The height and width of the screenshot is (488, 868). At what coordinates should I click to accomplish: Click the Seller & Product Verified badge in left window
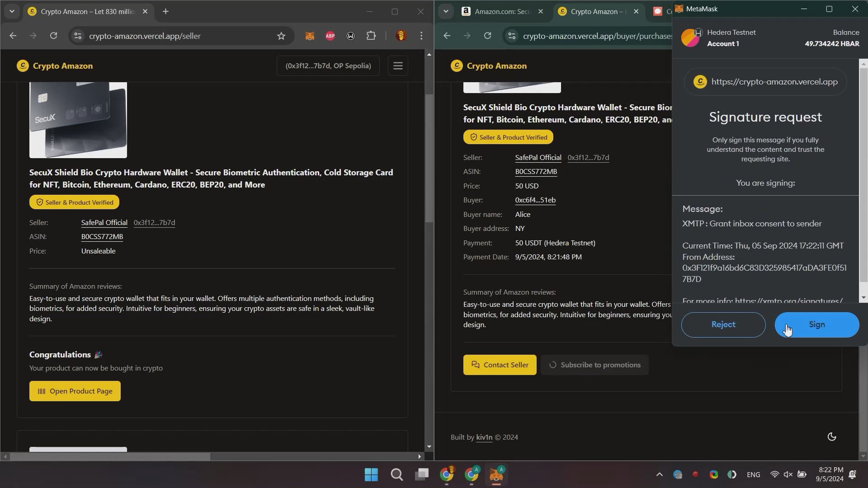74,202
